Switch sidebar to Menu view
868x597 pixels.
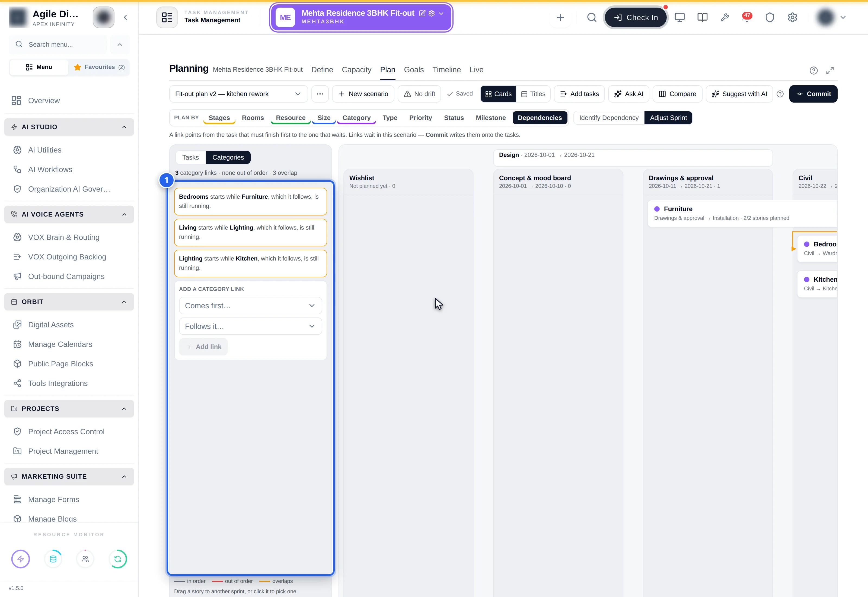[x=39, y=67]
